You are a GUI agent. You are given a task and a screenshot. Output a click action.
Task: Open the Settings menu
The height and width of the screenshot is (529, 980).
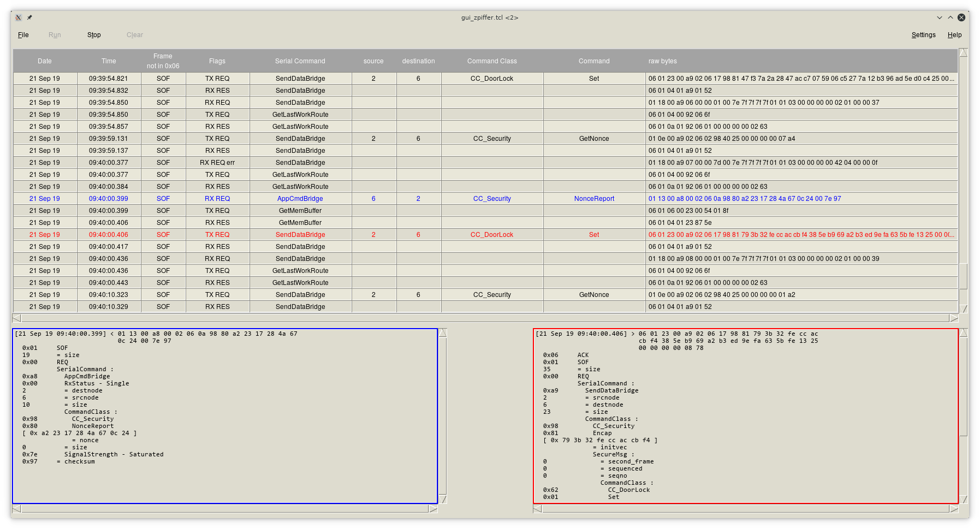[x=923, y=35]
